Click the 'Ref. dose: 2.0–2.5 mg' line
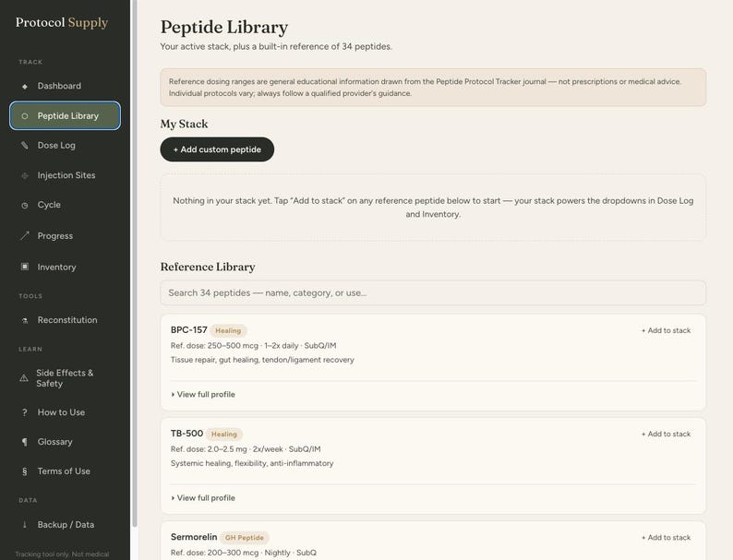The width and height of the screenshot is (733, 560). point(246,449)
